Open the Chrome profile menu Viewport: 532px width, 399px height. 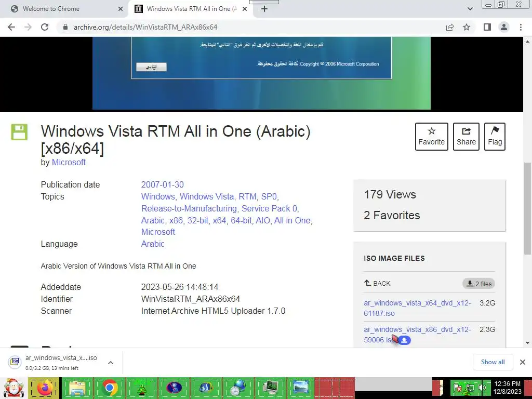pyautogui.click(x=504, y=27)
